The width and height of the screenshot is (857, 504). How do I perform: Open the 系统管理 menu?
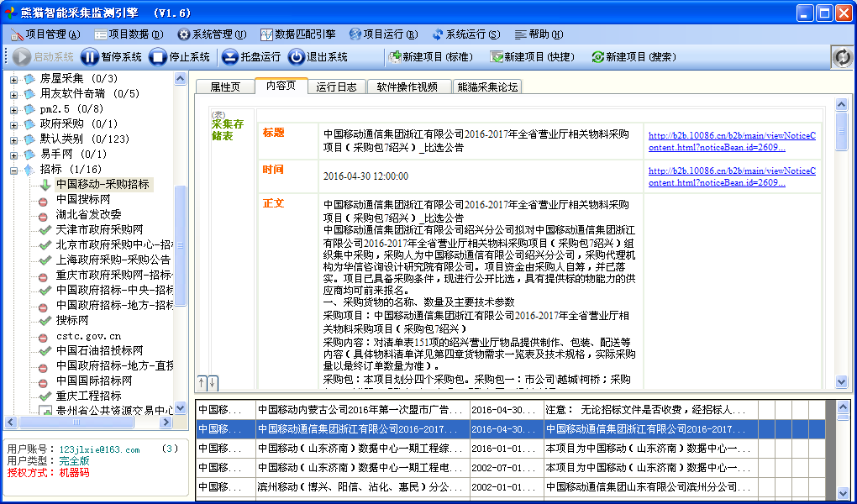pos(212,34)
